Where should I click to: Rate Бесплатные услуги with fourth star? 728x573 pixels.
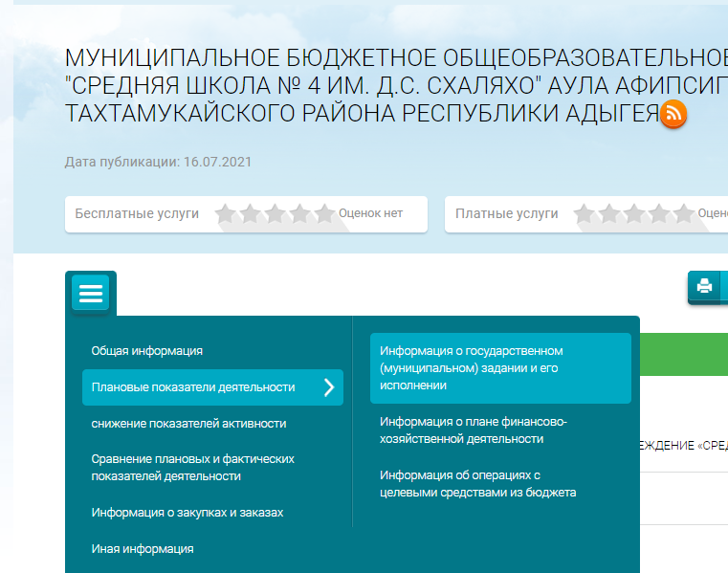[x=300, y=213]
